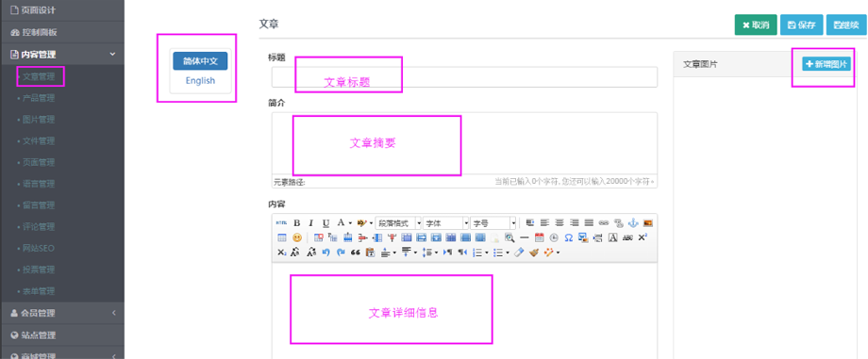Align text right in the editor
The image size is (868, 359).
pos(575,223)
